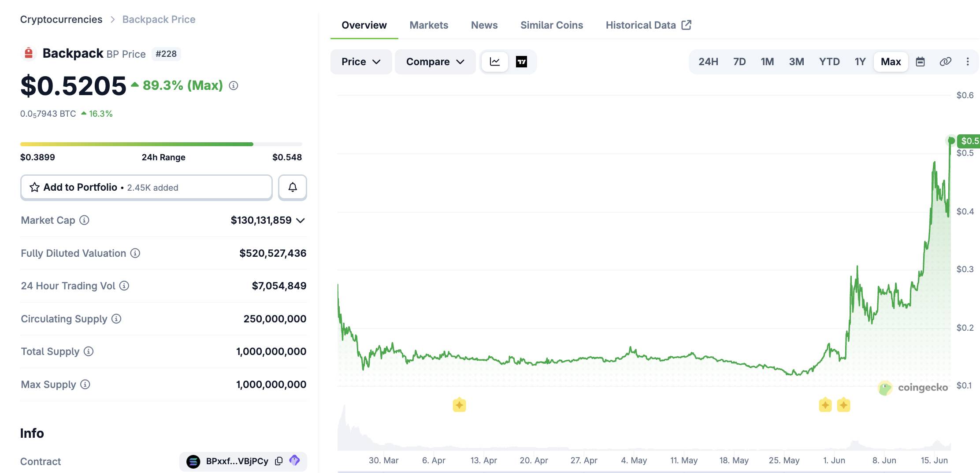Click the 250,000,000 circulating supply value

(x=275, y=318)
